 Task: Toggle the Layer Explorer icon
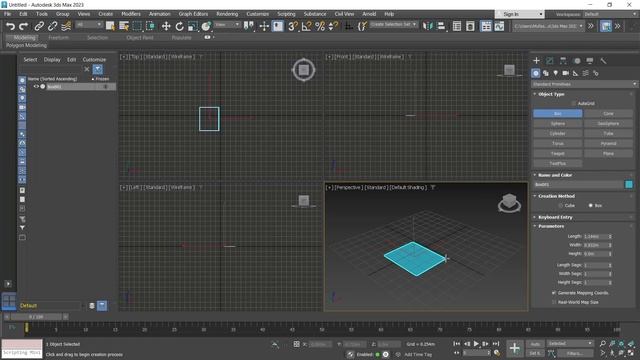(x=470, y=27)
